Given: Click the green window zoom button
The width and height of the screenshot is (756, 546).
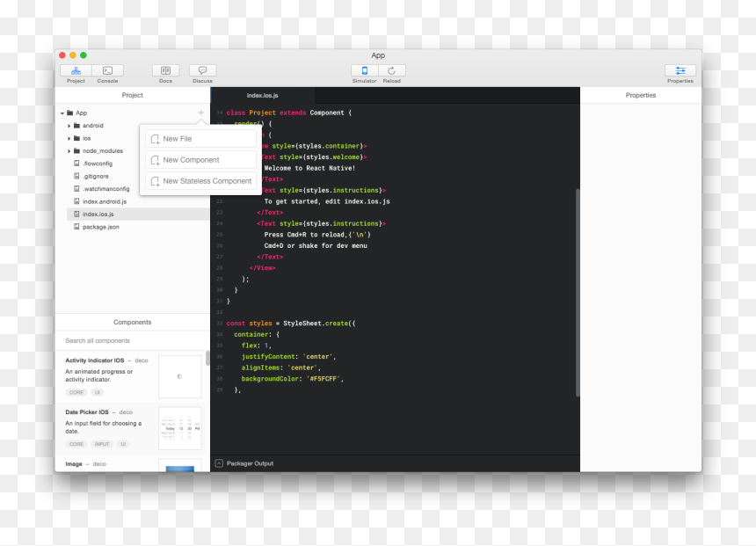Looking at the screenshot, I should [x=84, y=55].
